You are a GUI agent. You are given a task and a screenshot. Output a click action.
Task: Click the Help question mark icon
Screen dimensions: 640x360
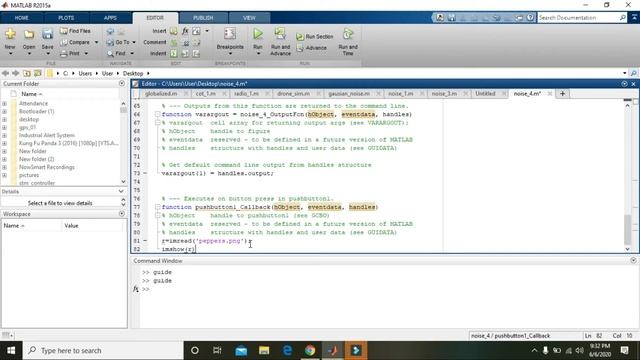point(530,18)
